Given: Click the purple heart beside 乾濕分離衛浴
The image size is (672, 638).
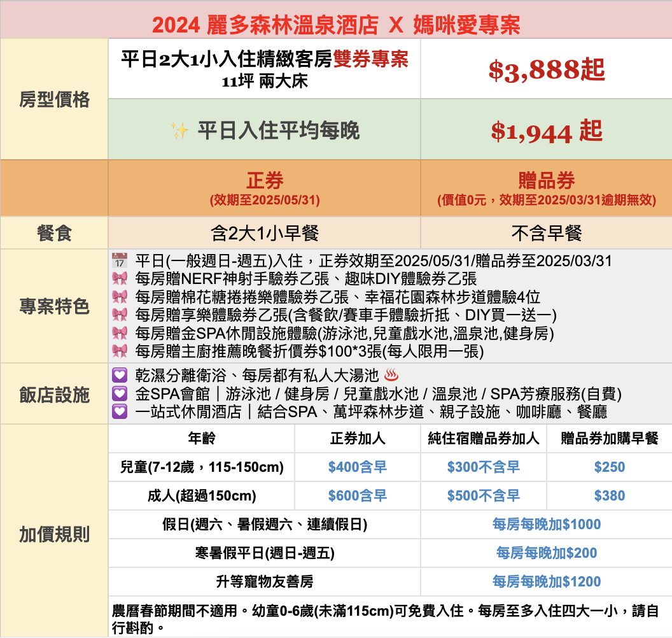Looking at the screenshot, I should tap(119, 376).
